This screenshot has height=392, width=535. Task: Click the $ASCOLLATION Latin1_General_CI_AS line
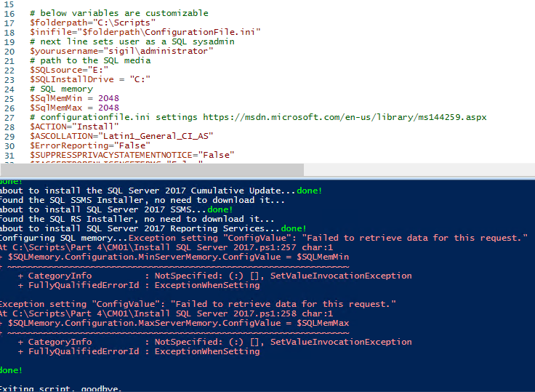click(121, 136)
